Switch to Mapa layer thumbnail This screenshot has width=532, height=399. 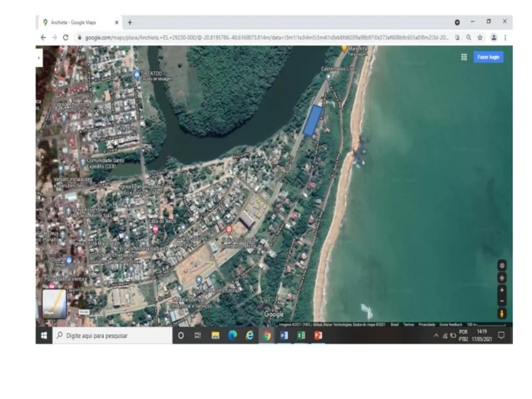coord(54,304)
